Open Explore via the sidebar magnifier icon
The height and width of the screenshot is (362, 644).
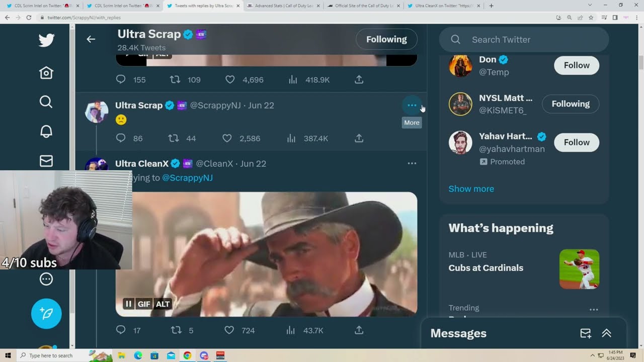coord(46,102)
